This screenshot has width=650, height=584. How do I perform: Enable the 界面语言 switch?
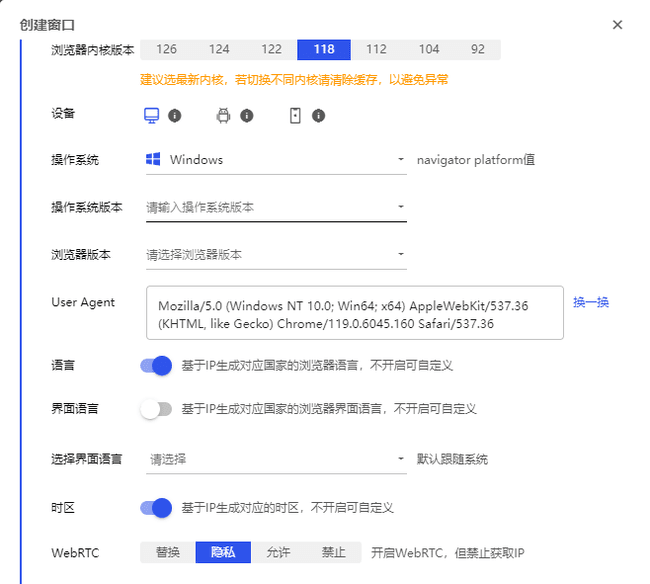pyautogui.click(x=156, y=409)
